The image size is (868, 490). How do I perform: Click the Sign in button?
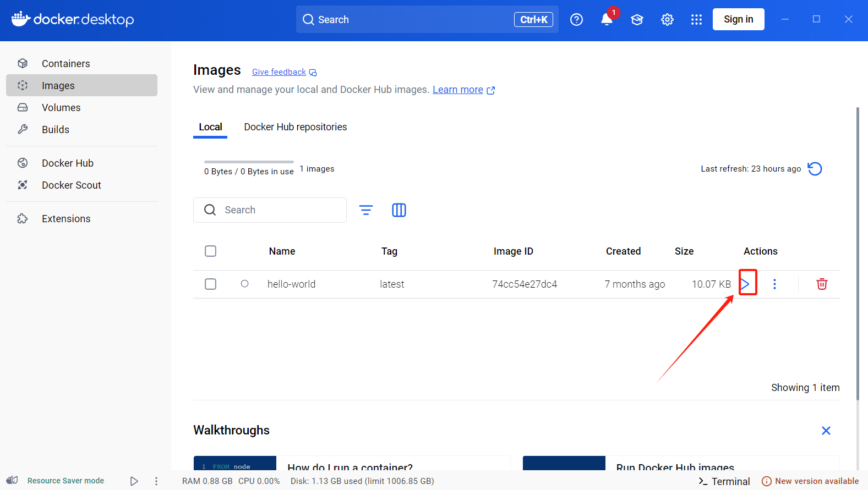(x=738, y=19)
